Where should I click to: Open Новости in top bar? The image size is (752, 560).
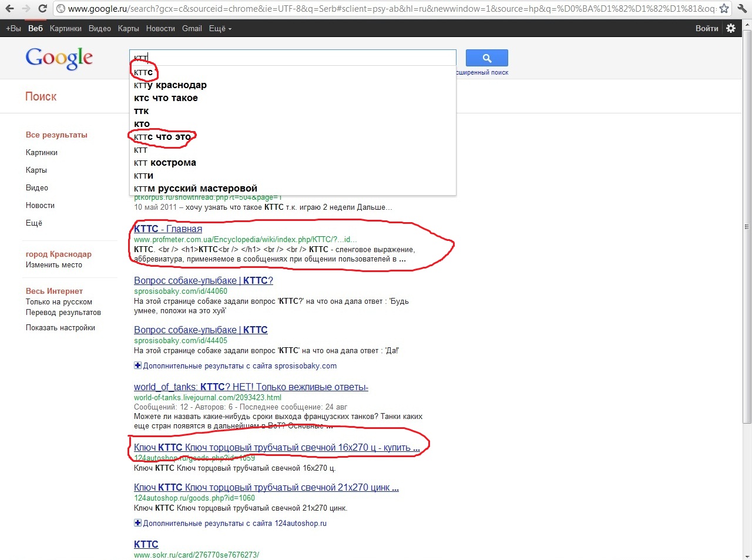tap(160, 28)
